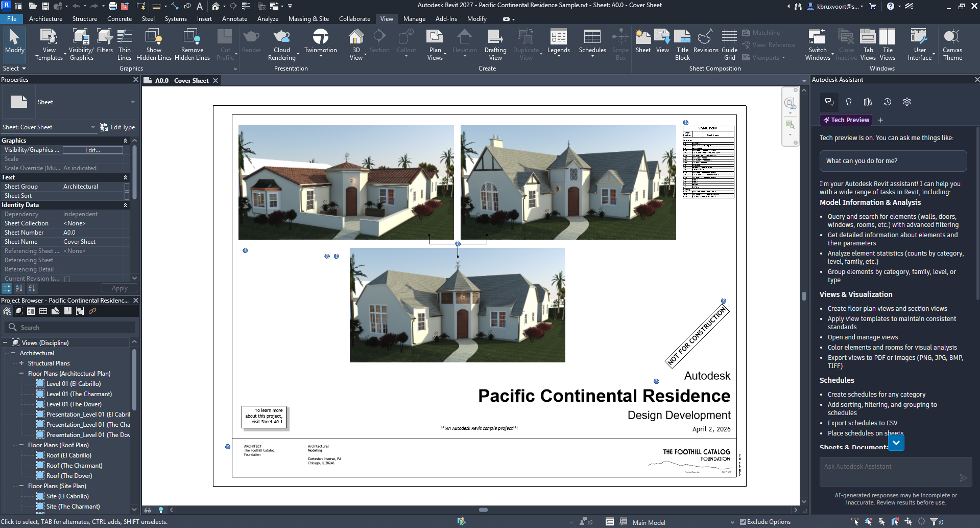
Task: Switch to the Annotate ribbon tab
Action: coord(234,19)
